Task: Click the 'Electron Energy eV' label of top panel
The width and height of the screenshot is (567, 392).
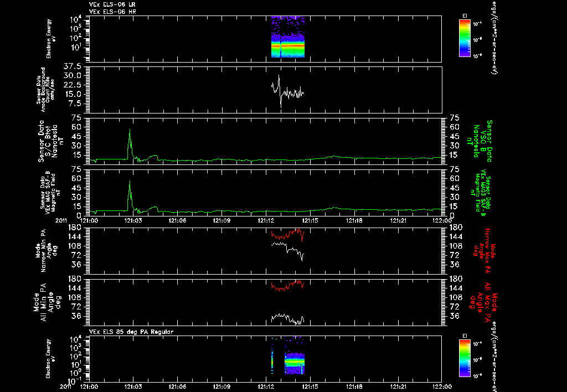Action: (50, 38)
